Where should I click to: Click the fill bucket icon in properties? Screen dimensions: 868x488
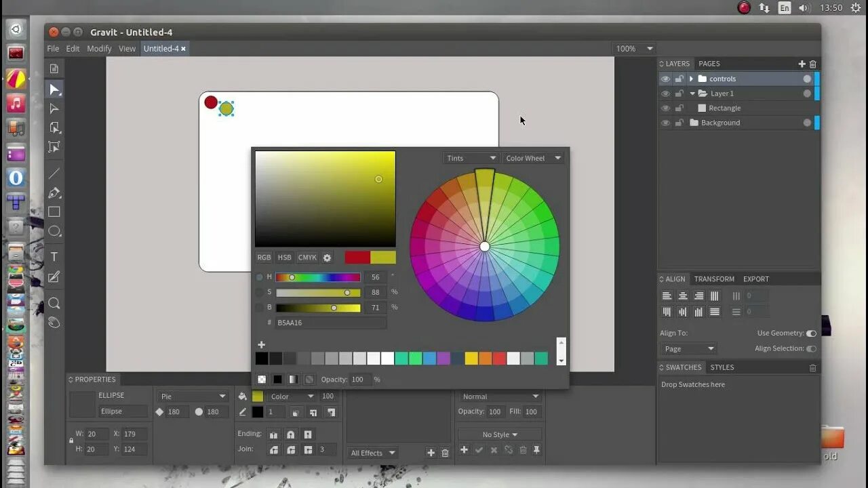click(243, 396)
